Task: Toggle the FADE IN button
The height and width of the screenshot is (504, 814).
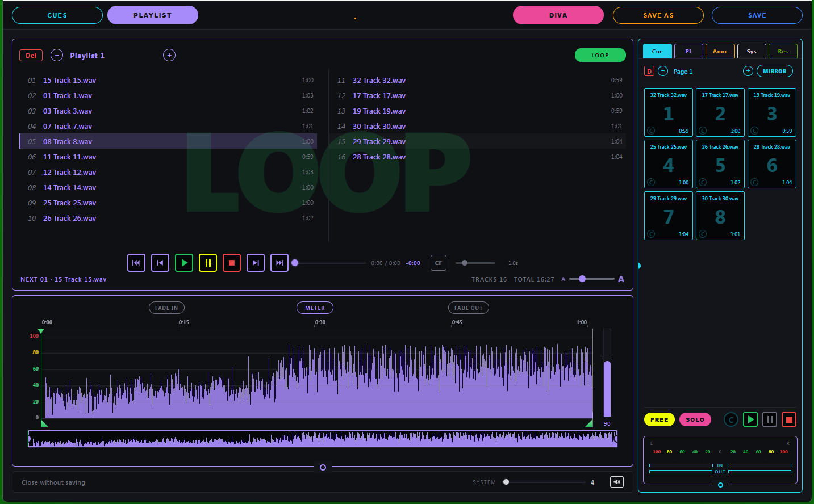Action: click(x=166, y=308)
